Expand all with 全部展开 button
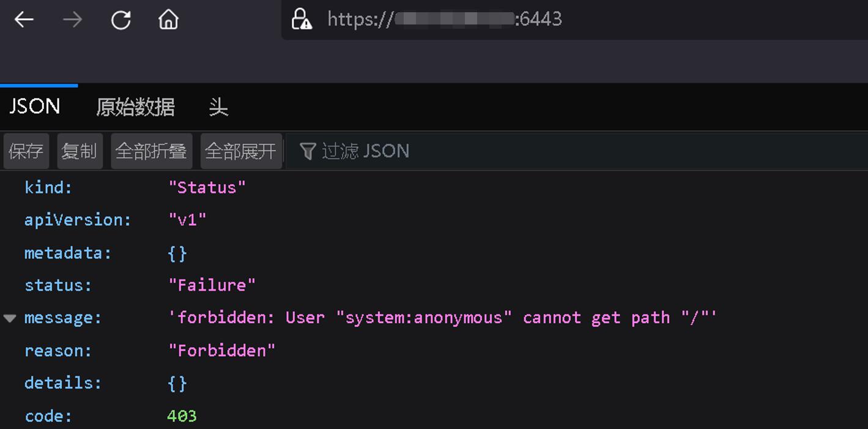Screen dimensions: 868x429 pyautogui.click(x=241, y=151)
